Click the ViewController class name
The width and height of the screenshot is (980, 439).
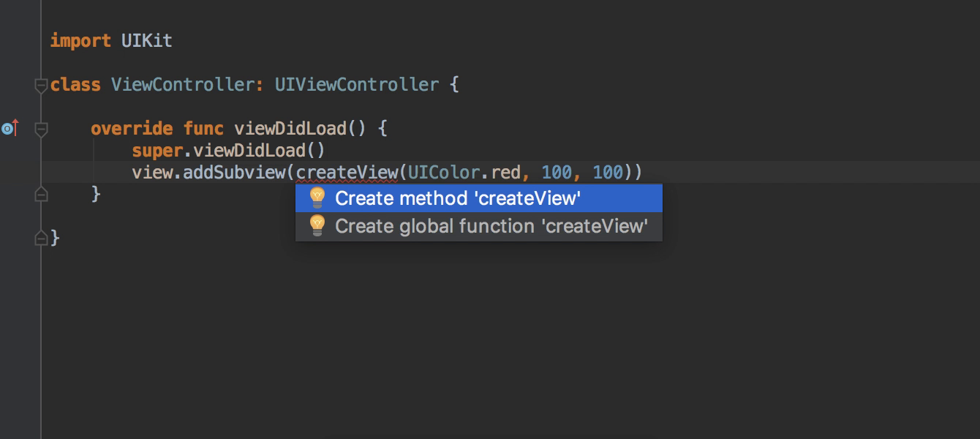click(x=183, y=85)
